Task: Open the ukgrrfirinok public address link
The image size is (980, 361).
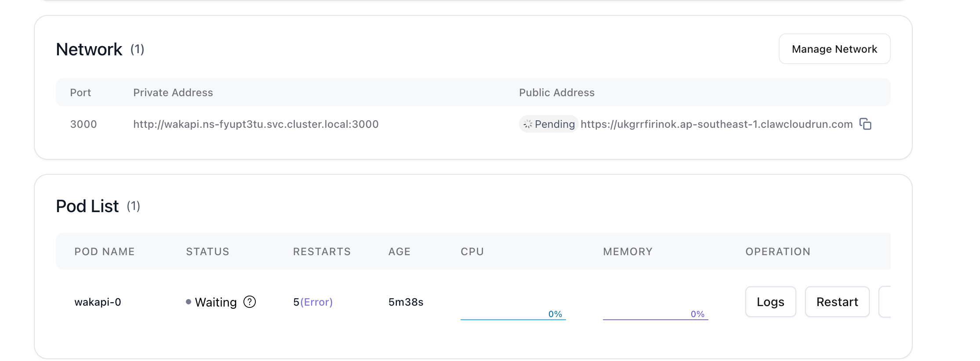Action: tap(717, 124)
